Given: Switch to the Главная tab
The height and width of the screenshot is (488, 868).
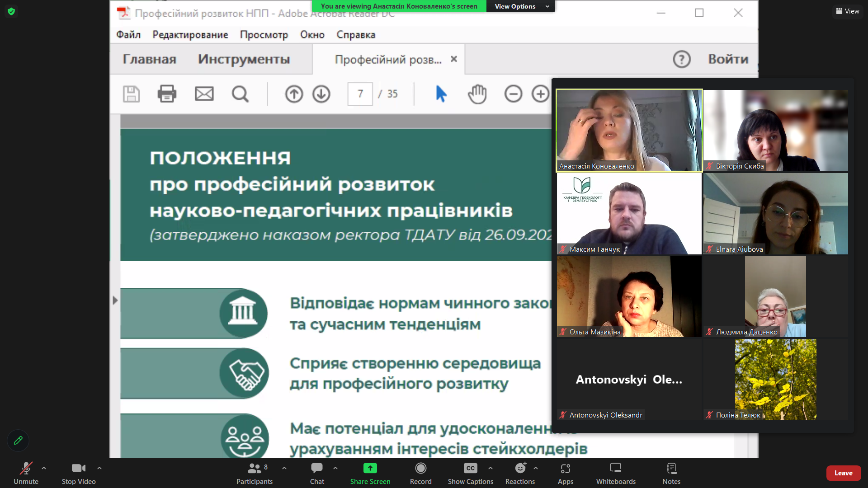Looking at the screenshot, I should (150, 59).
